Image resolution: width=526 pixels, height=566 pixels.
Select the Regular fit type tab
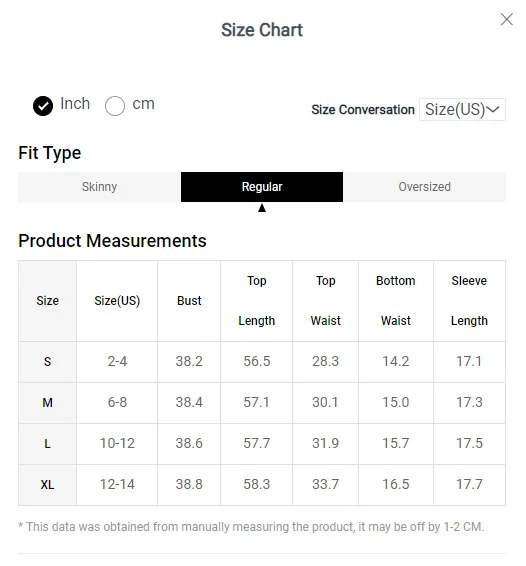pos(262,187)
